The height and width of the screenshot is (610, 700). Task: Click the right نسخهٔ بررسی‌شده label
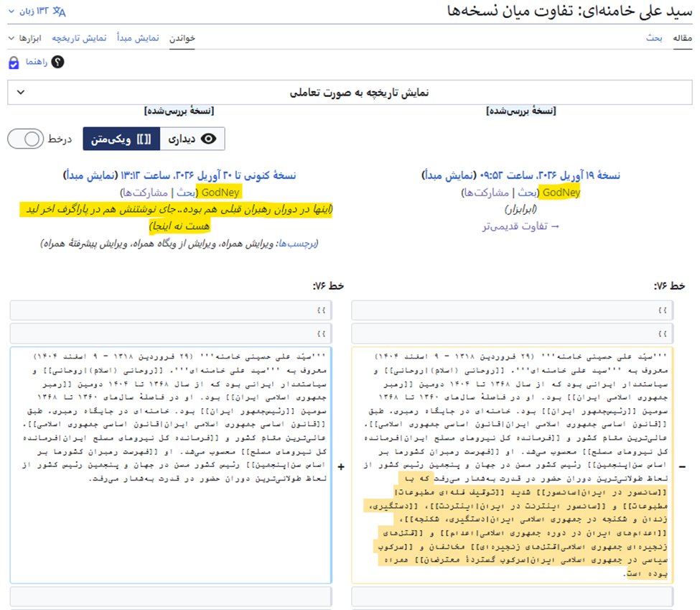[x=521, y=111]
